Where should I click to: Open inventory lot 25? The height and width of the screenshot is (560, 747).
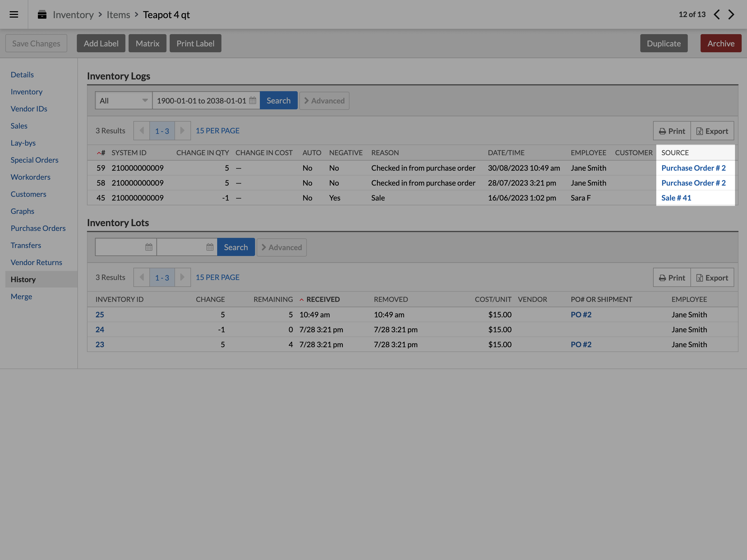[100, 315]
